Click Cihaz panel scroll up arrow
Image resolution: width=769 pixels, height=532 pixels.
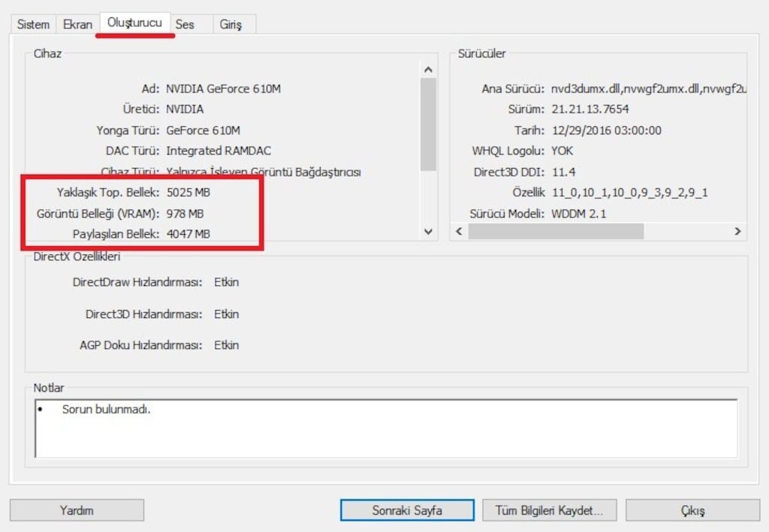tap(428, 70)
